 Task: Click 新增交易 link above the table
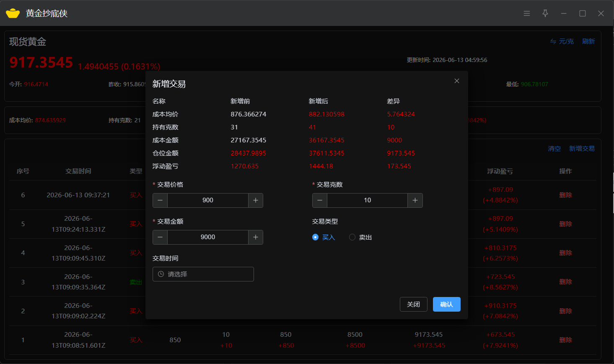click(582, 149)
